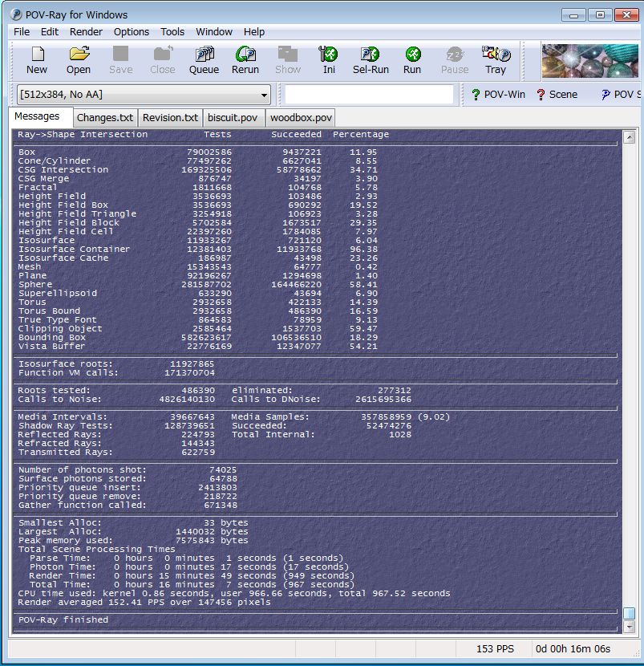The image size is (644, 666).
Task: Open the Render menu
Action: click(x=86, y=32)
